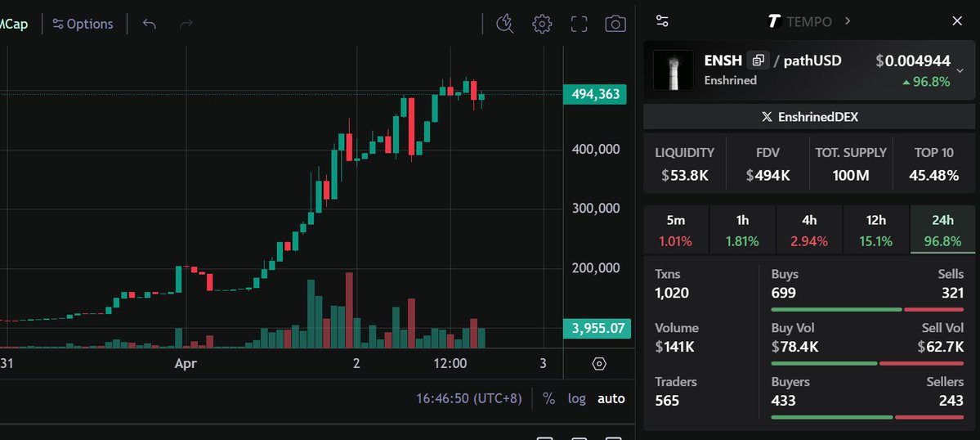Click the 96.8% price change under token price
Screen dimensions: 980x440
926,82
